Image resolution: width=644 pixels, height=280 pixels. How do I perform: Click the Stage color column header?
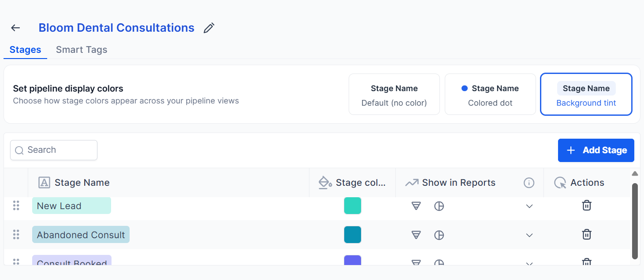(x=352, y=183)
